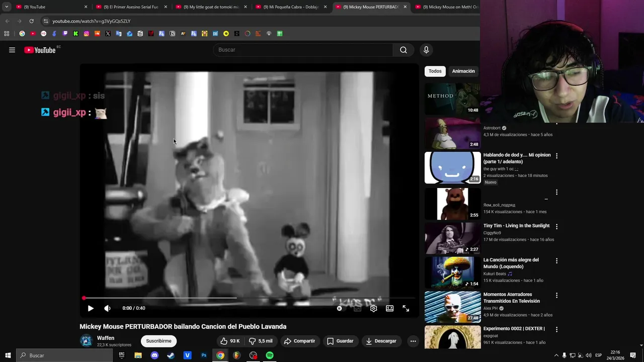The image size is (644, 362).
Task: Open the X (Twitter) bookmark
Action: tap(108, 34)
